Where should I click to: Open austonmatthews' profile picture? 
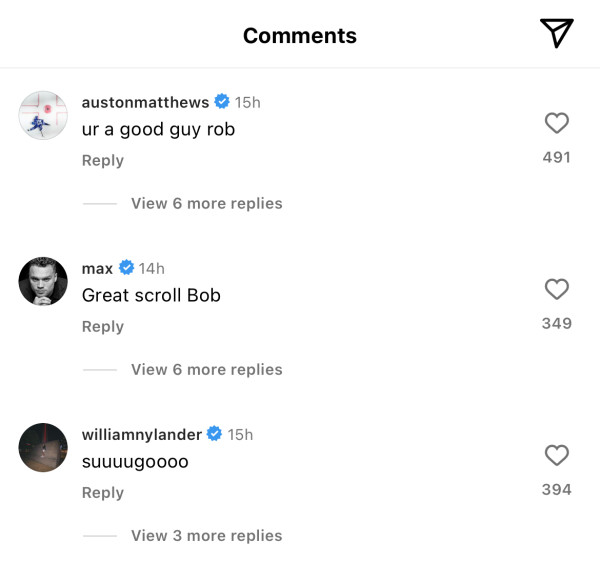[43, 115]
